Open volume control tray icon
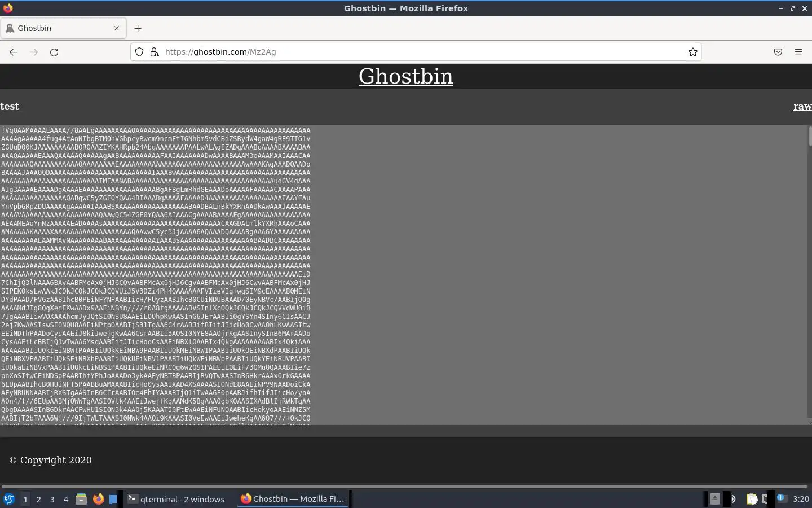 pyautogui.click(x=733, y=499)
